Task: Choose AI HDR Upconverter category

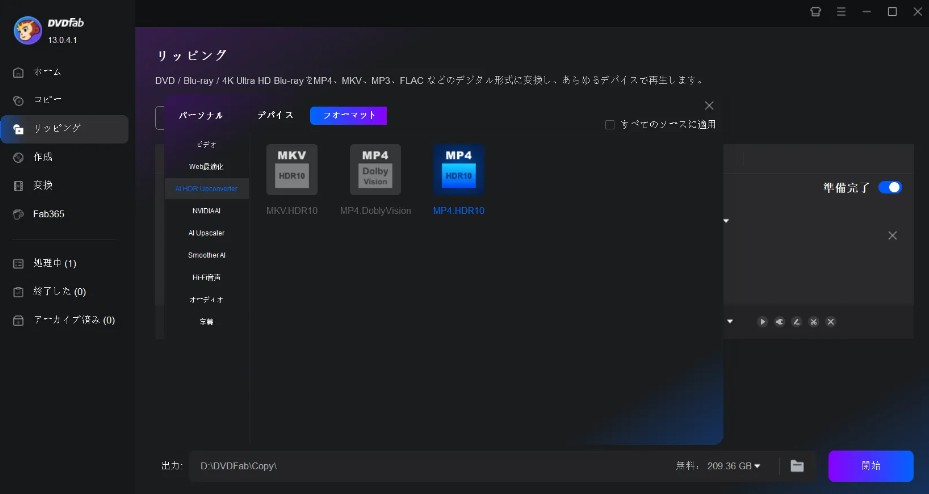Action: pyautogui.click(x=207, y=188)
